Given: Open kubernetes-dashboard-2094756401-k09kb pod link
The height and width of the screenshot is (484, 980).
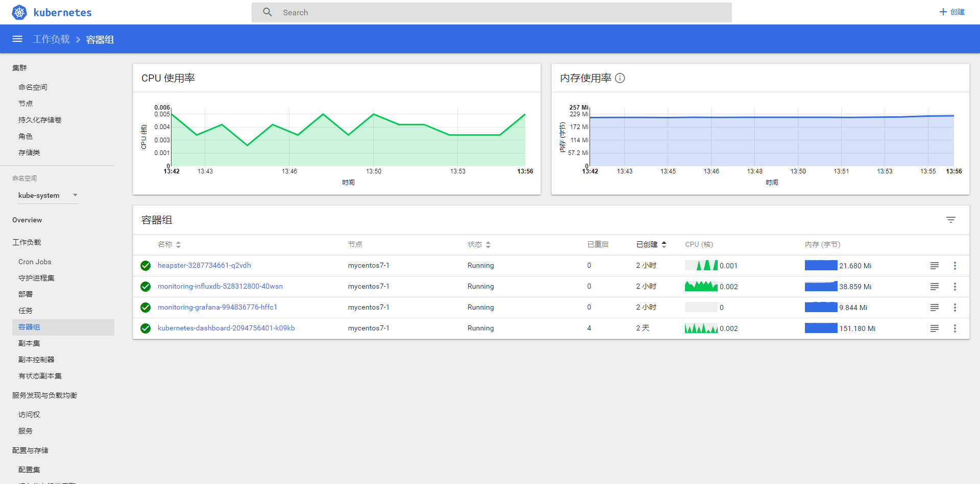Looking at the screenshot, I should pos(226,328).
